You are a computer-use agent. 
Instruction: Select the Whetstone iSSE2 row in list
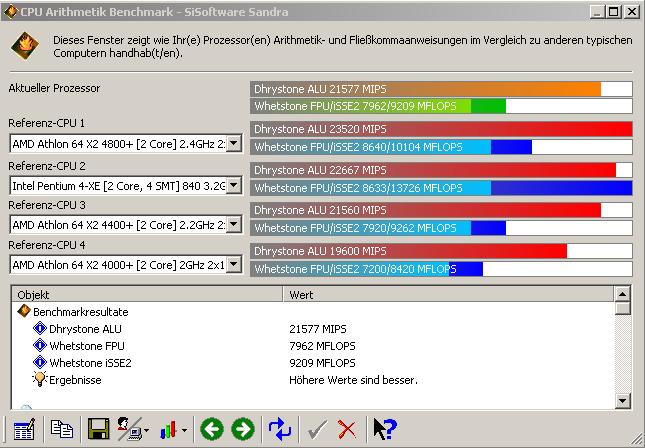click(x=313, y=363)
